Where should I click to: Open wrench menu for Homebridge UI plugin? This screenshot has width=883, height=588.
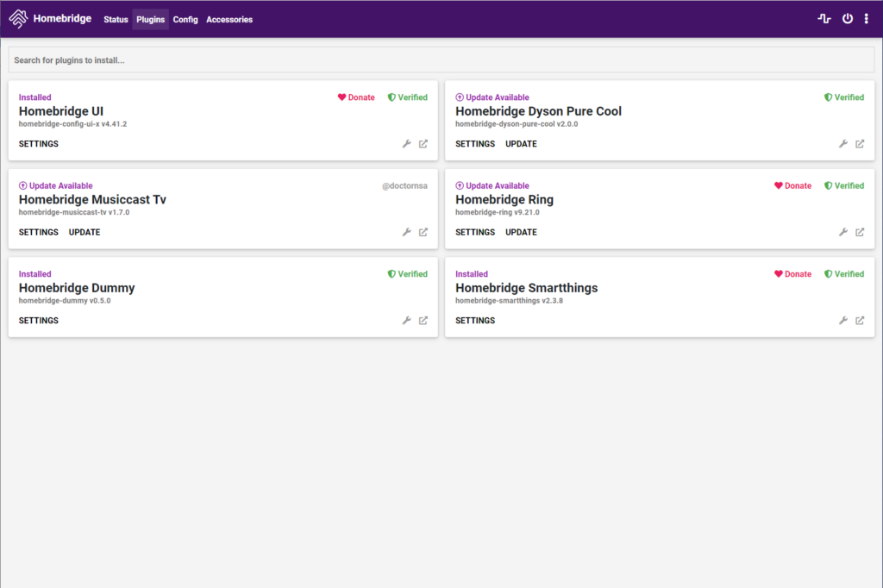407,144
